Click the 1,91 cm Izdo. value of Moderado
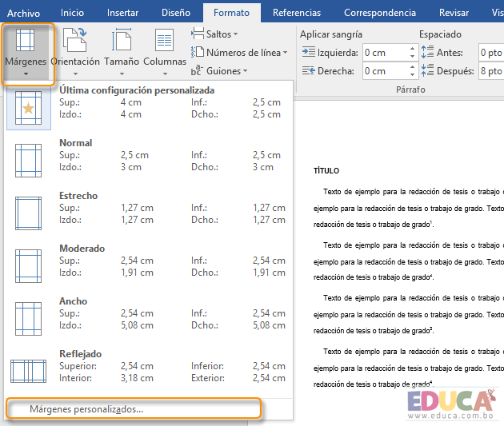Viewport: 504px width, 426px height. pyautogui.click(x=137, y=273)
